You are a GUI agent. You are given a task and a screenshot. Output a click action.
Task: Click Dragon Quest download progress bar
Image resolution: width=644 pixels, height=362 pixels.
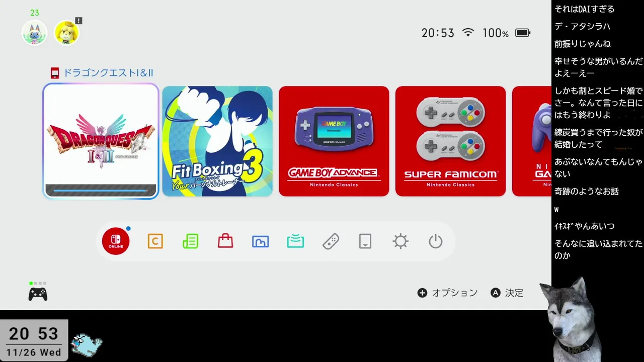(x=101, y=191)
